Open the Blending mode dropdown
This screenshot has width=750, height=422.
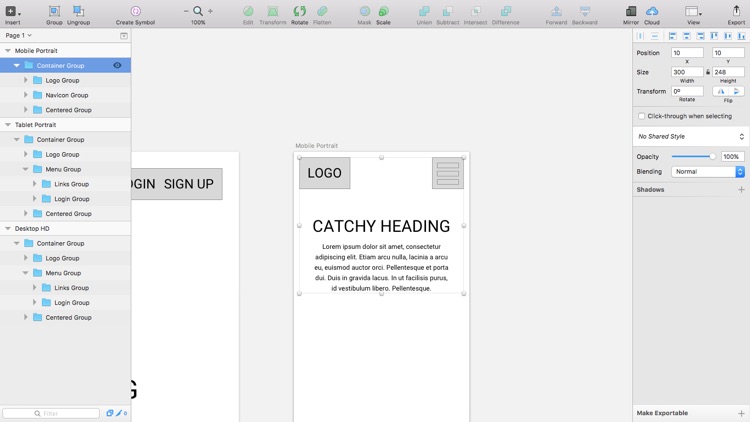pos(708,171)
